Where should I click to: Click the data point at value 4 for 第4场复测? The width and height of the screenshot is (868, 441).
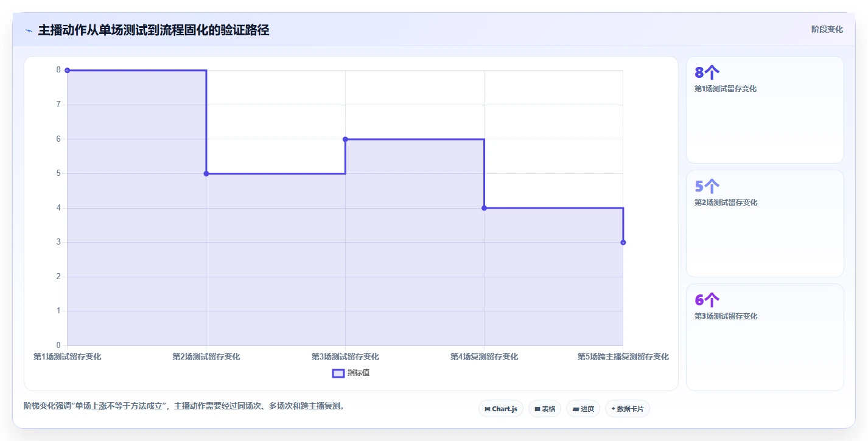click(484, 208)
